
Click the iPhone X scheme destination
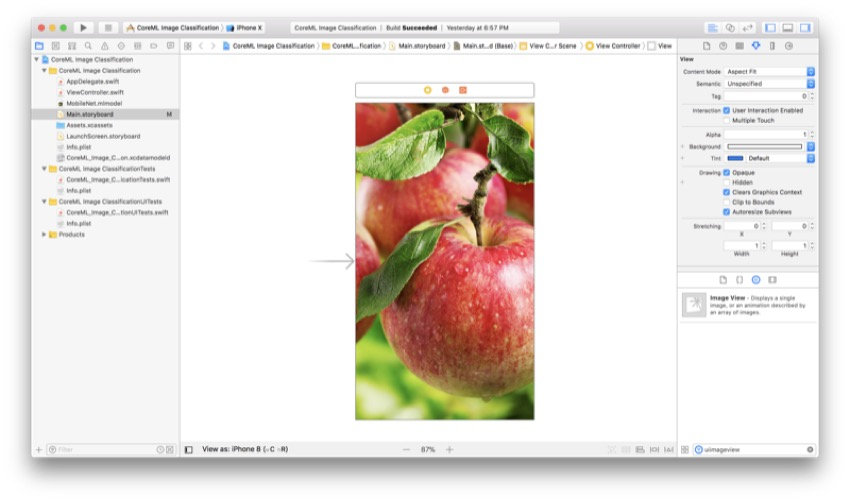click(244, 28)
